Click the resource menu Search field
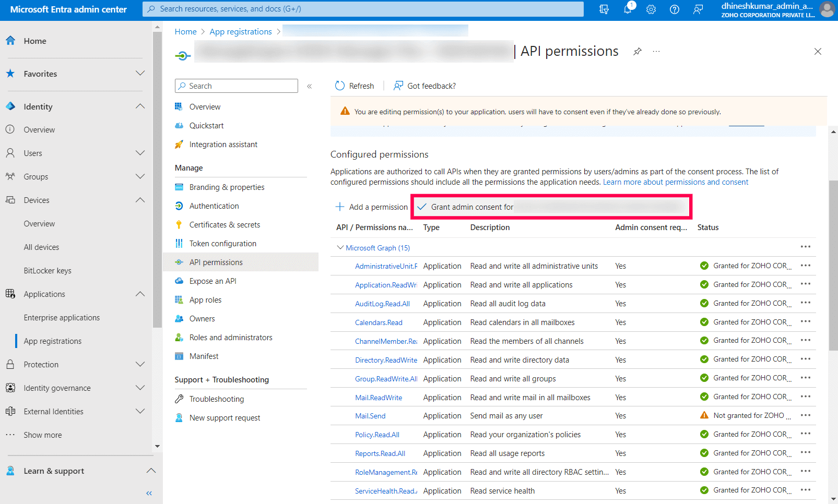 coord(237,86)
